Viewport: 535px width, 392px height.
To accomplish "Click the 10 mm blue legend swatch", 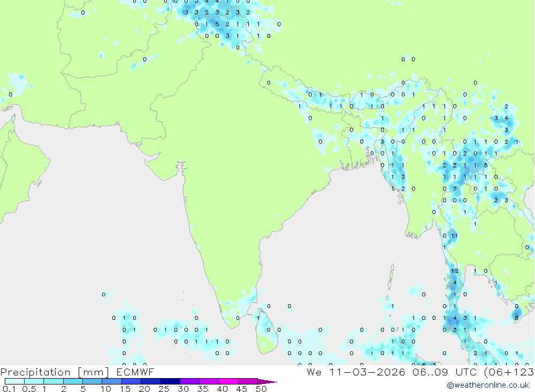I will [x=112, y=381].
